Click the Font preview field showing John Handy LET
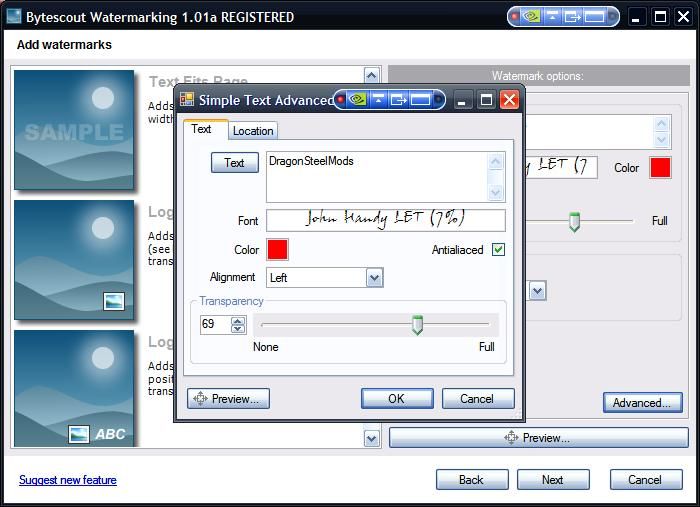Image resolution: width=700 pixels, height=507 pixels. pyautogui.click(x=386, y=220)
